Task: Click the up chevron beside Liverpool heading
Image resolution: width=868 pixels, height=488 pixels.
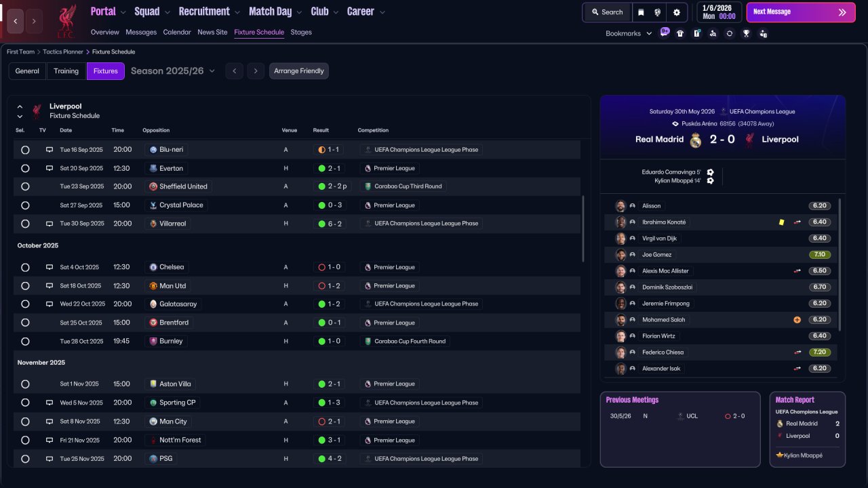Action: (x=20, y=107)
